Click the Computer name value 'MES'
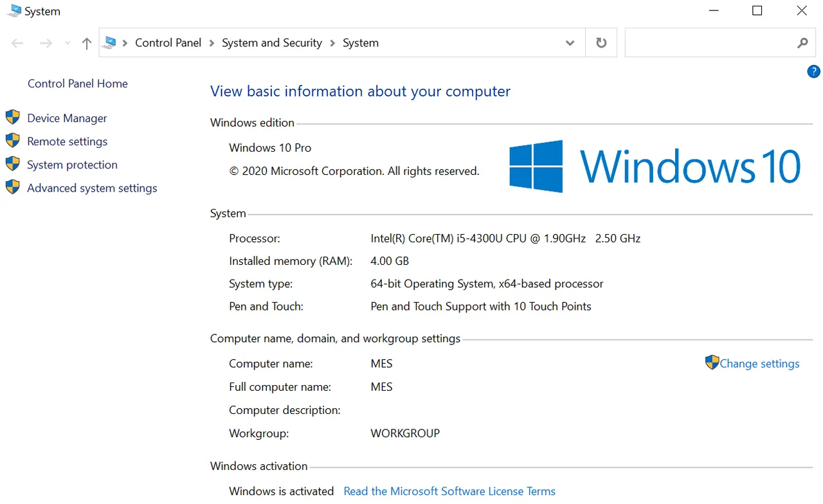The image size is (823, 504). [x=381, y=364]
